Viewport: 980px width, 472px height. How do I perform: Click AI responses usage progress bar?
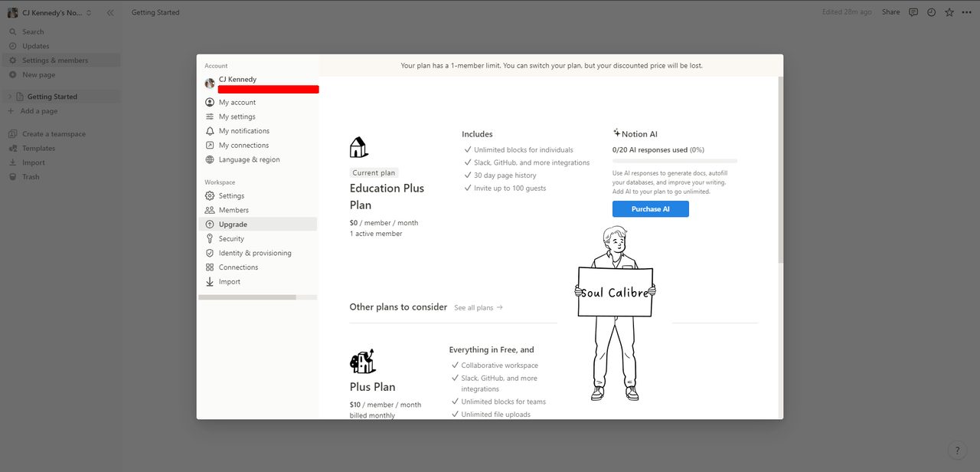pos(675,161)
